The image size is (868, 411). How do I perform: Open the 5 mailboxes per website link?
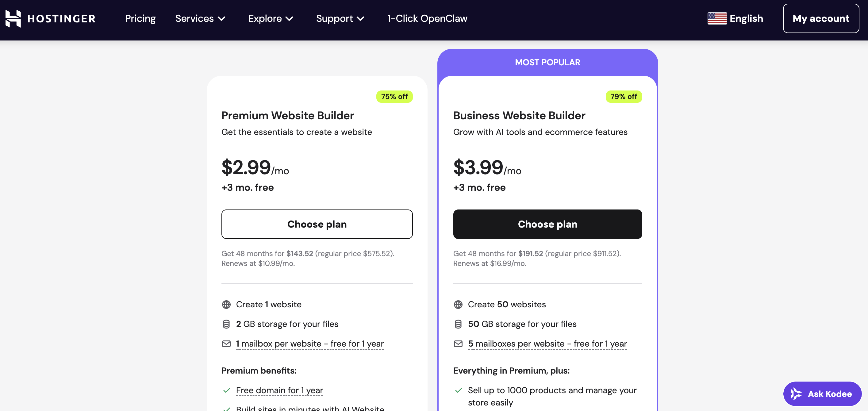pos(547,344)
